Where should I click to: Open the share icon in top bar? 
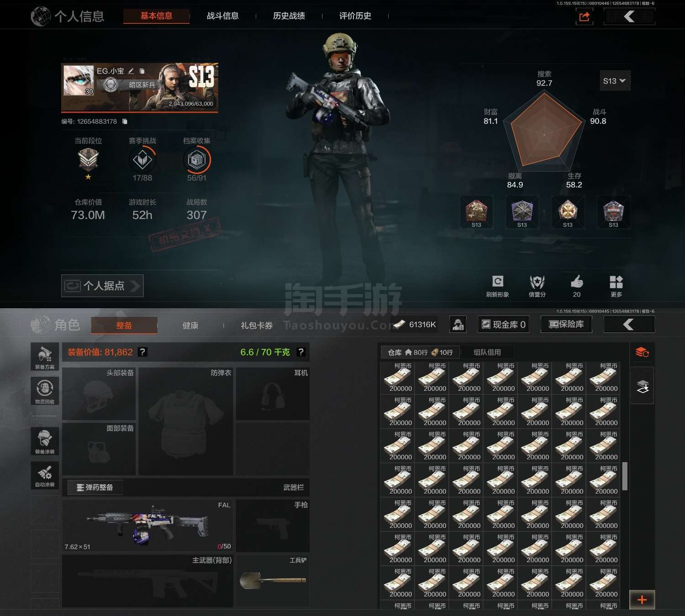584,17
